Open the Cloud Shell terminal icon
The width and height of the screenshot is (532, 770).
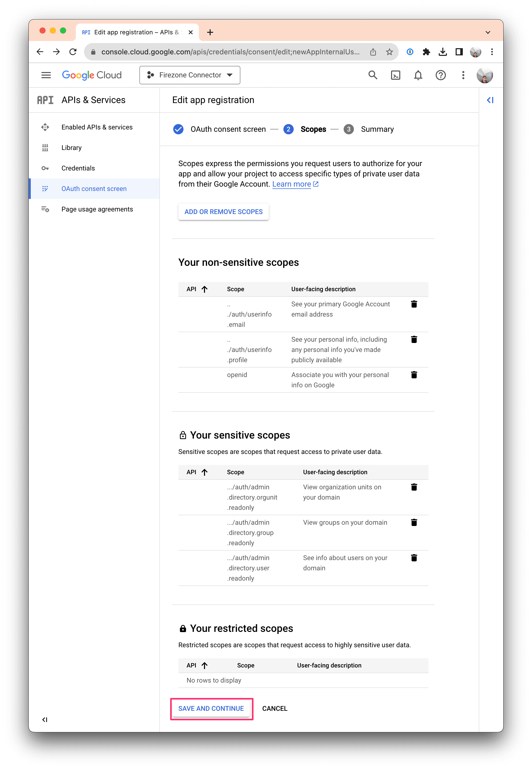(x=395, y=75)
